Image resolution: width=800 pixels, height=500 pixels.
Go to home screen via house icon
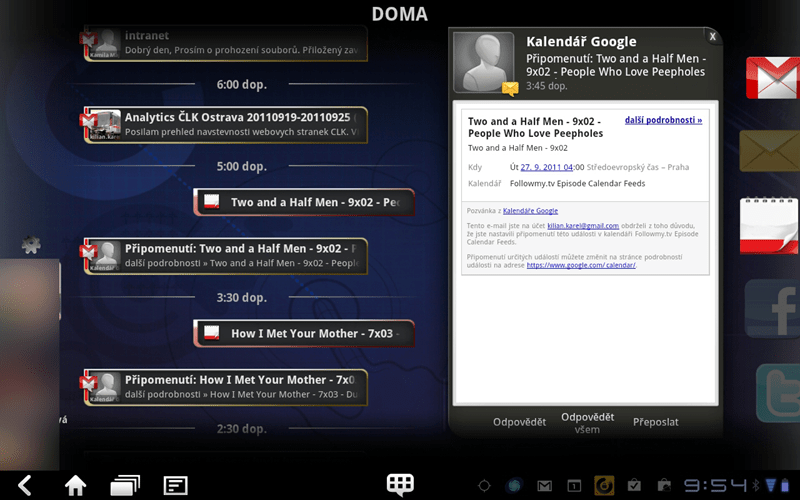pyautogui.click(x=75, y=485)
